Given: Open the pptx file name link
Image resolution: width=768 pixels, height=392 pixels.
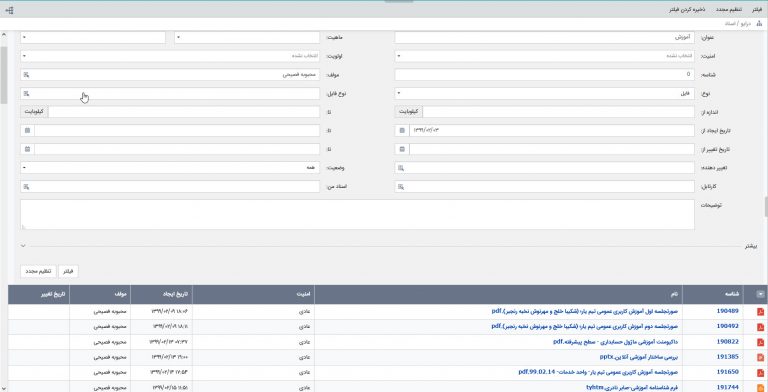Looking at the screenshot, I should pos(639,357).
